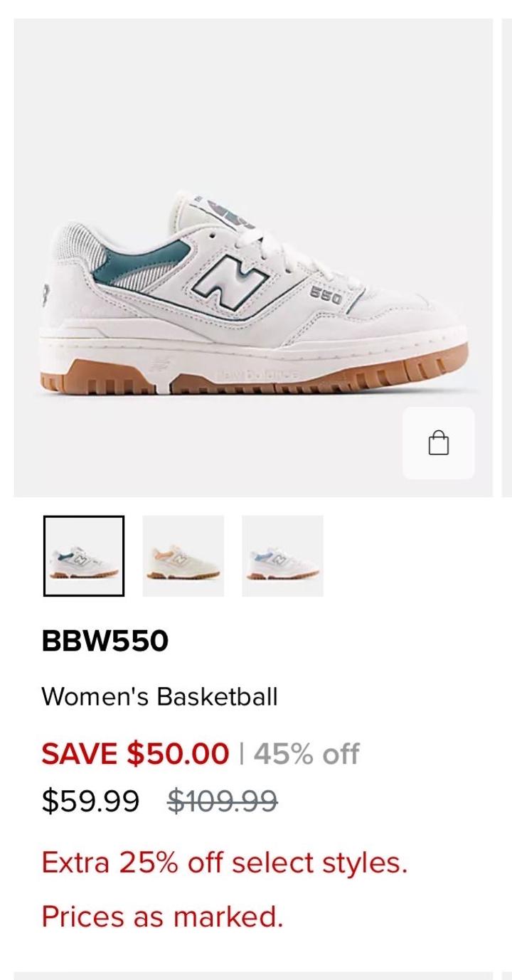Click the 45% off discount label
This screenshot has height=980, width=512.
[306, 754]
